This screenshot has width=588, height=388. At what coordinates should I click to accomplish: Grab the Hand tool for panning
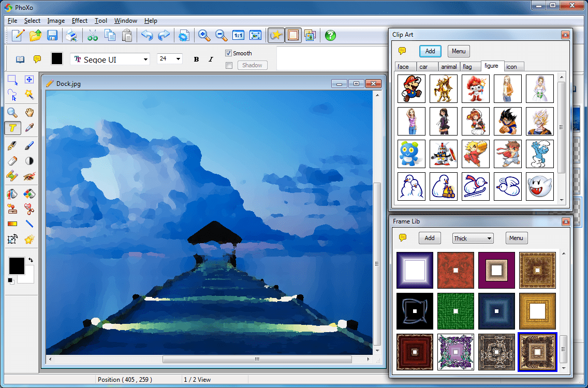[x=30, y=112]
